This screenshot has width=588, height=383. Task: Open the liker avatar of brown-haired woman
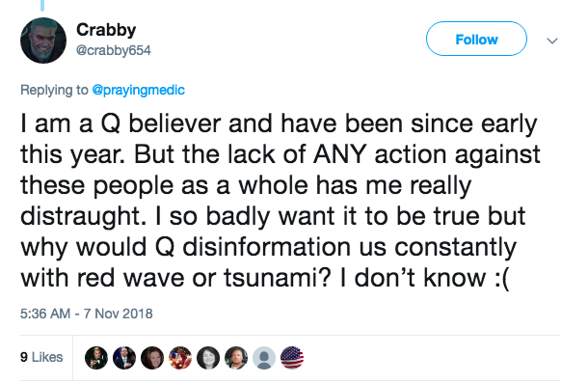pos(152,358)
